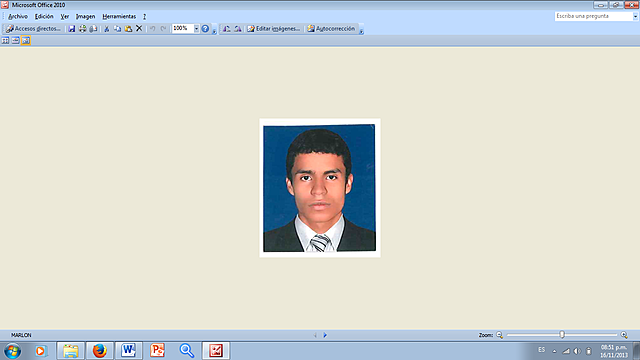Click the zoom out magnifier icon
The width and height of the screenshot is (640, 360).
point(500,335)
